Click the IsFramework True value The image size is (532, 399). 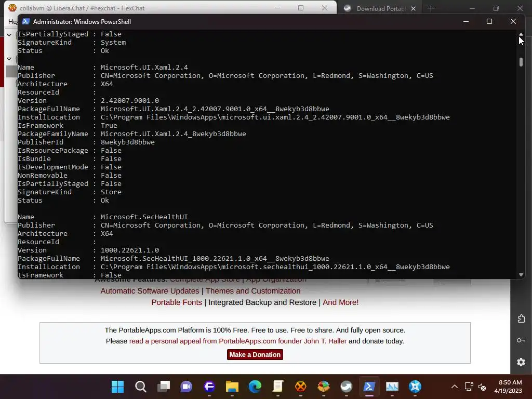point(109,126)
